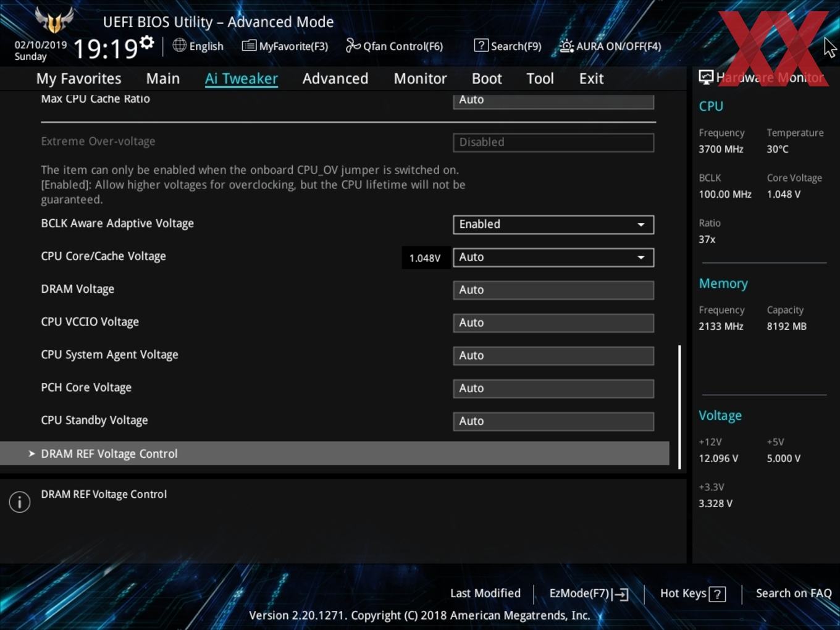Viewport: 840px width, 630px height.
Task: Click the info icon in help pane
Action: click(x=20, y=502)
